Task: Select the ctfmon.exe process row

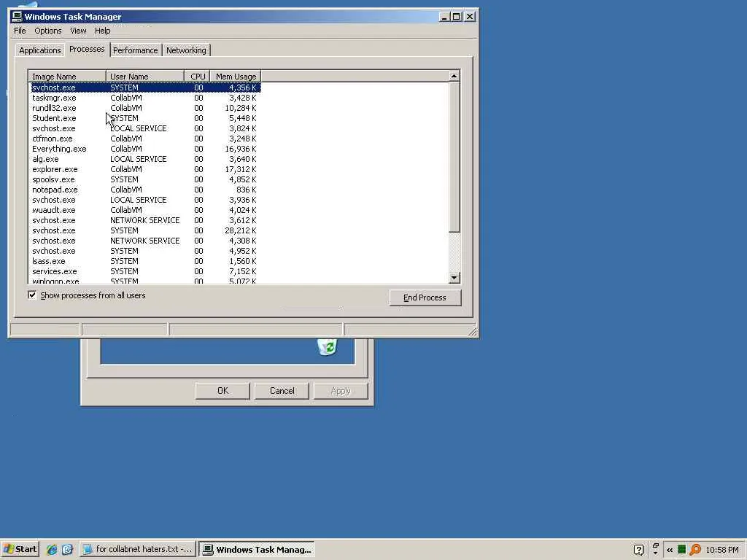Action: [x=144, y=139]
